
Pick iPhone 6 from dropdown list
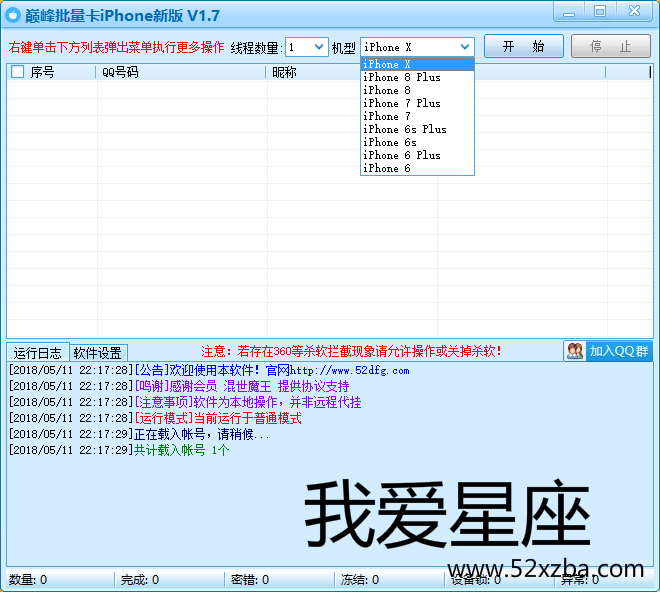[x=387, y=168]
